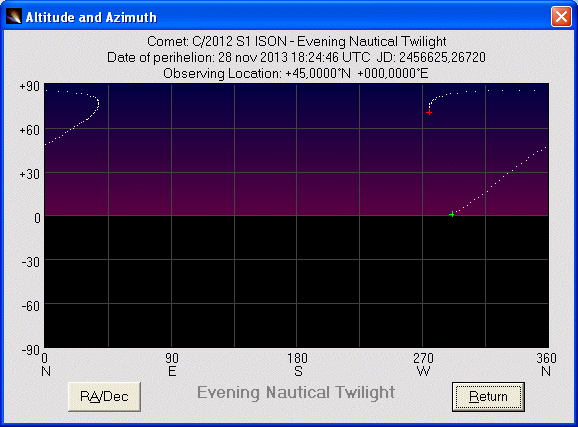The height and width of the screenshot is (427, 578).
Task: Click the Altitude and Azimuth title text
Action: click(x=91, y=17)
